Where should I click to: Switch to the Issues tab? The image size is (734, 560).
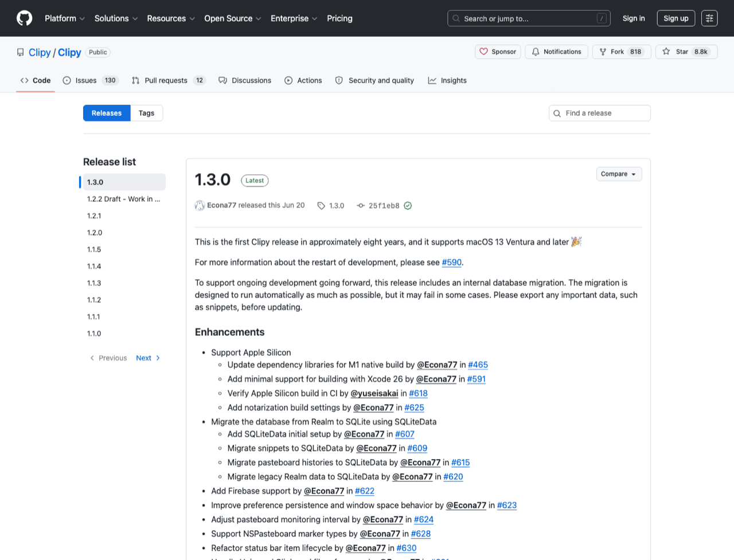pyautogui.click(x=91, y=80)
